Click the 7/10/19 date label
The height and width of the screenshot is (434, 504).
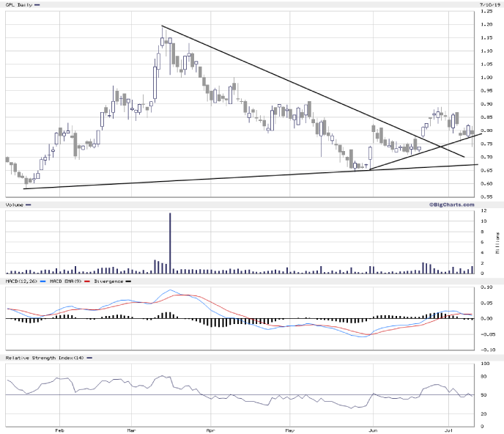click(x=488, y=4)
